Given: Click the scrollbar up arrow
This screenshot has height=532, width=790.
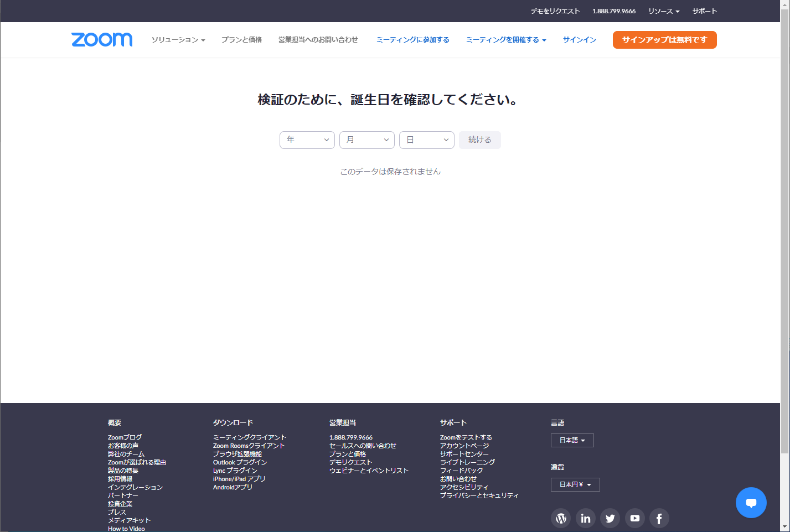Looking at the screenshot, I should pos(785,4).
